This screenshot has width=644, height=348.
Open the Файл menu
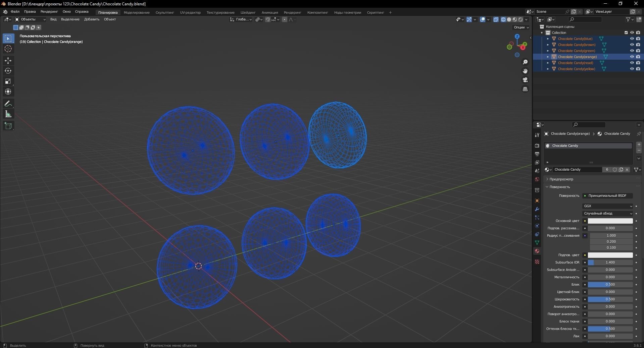15,12
